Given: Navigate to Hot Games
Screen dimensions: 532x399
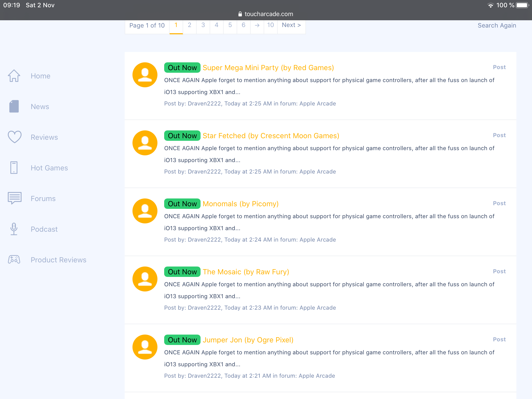Looking at the screenshot, I should click(x=49, y=168).
